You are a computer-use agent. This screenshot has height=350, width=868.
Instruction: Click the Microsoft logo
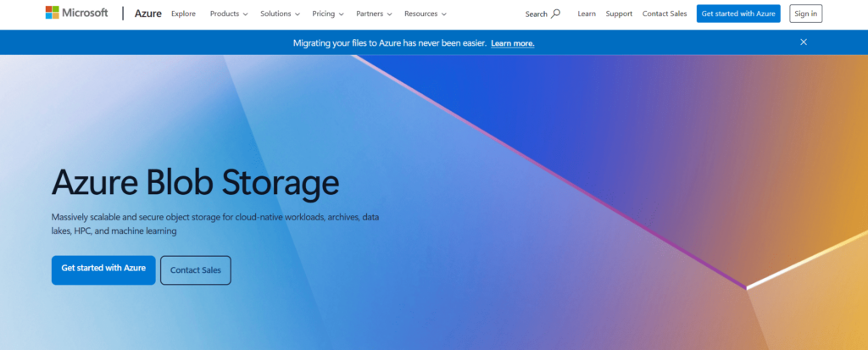pos(77,13)
